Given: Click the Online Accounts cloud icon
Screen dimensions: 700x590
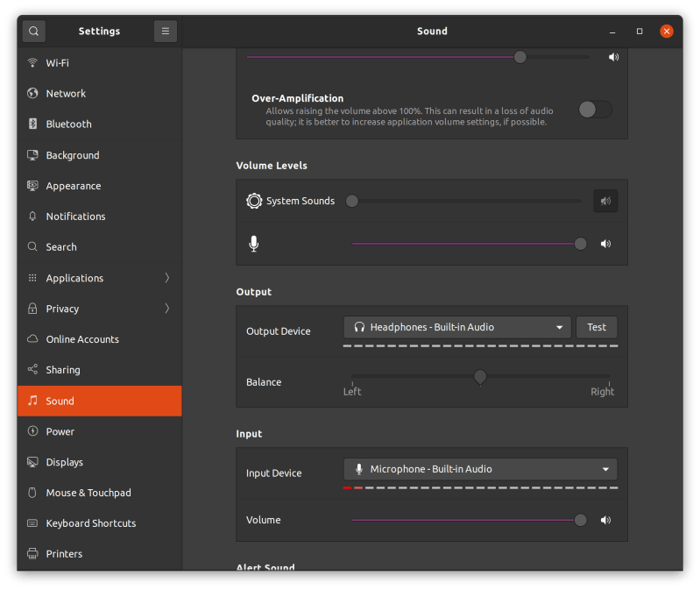Looking at the screenshot, I should 32,339.
